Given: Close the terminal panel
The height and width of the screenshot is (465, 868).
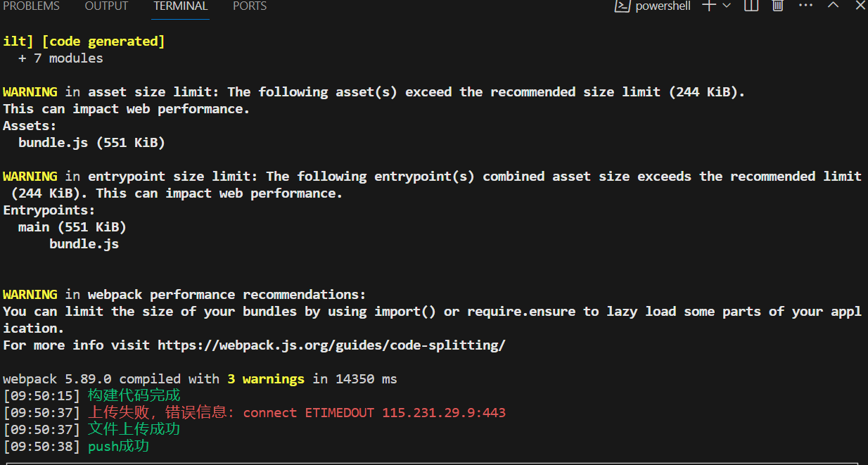Looking at the screenshot, I should 860,6.
